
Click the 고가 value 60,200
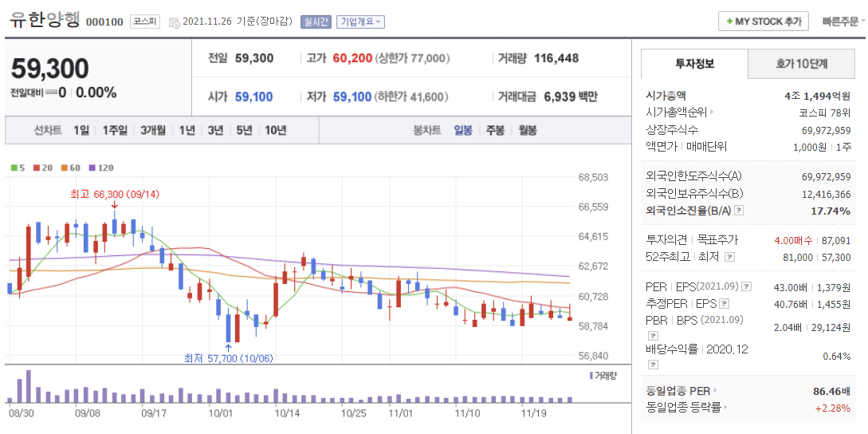click(352, 58)
